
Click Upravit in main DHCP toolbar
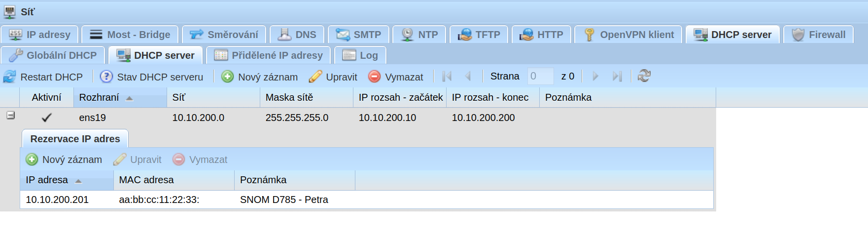click(333, 77)
